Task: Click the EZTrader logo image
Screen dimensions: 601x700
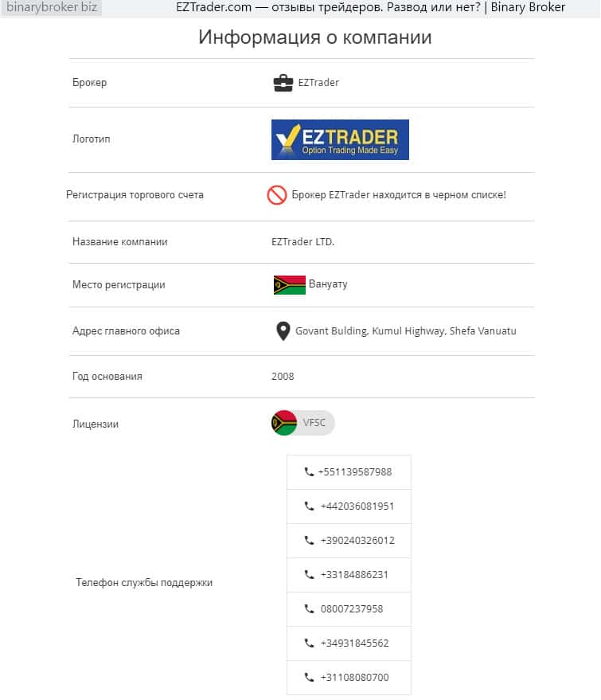Action: [340, 139]
